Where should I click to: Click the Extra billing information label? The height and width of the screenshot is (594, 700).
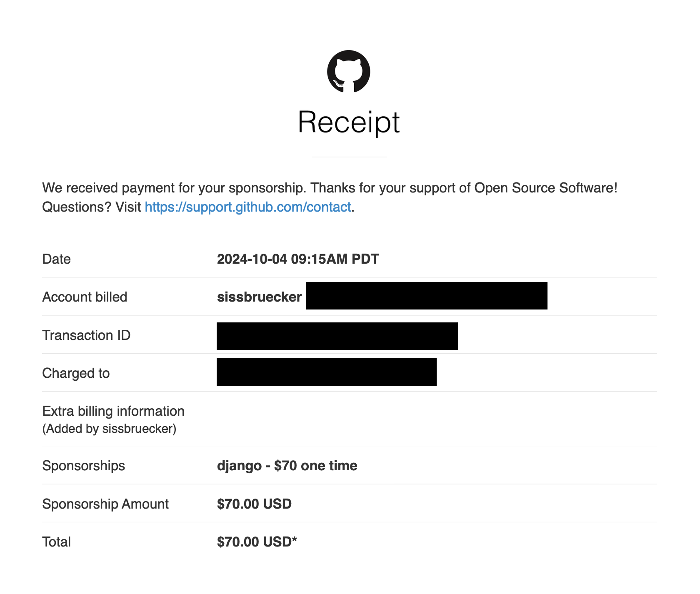pos(113,411)
